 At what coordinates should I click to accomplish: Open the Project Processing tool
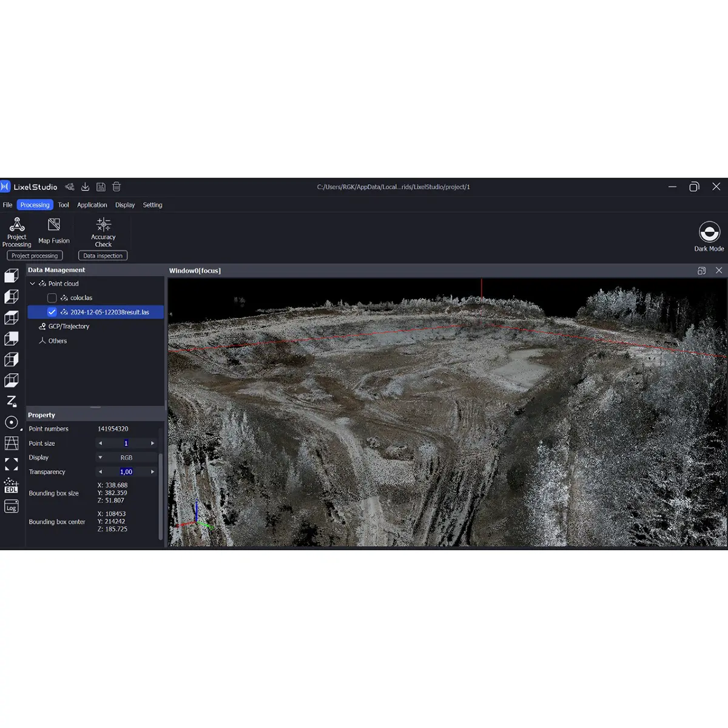coord(17,232)
